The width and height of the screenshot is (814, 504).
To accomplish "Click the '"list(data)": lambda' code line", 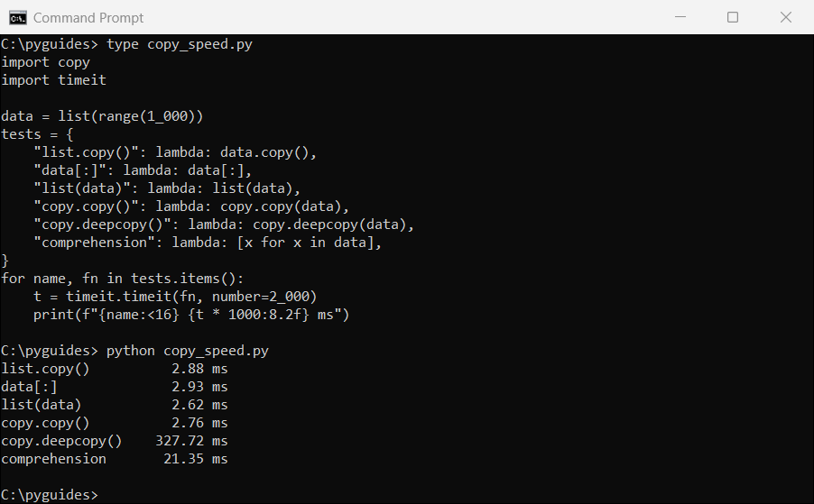I will [167, 188].
